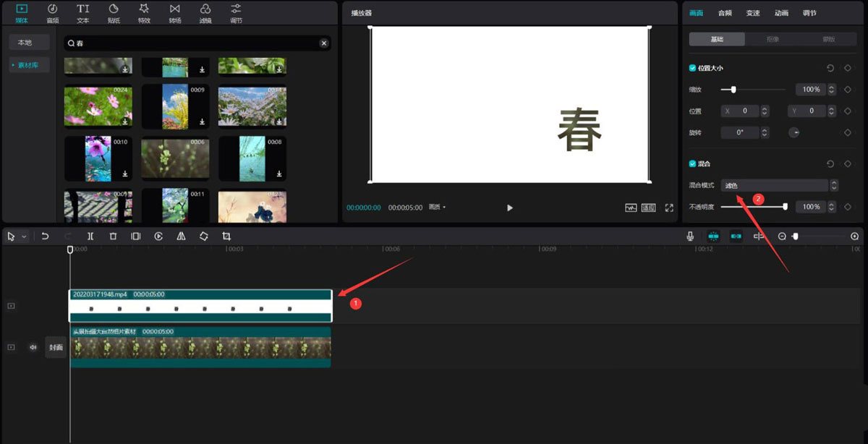Open the 滤镜 filters panel
868x444 pixels.
coord(204,12)
